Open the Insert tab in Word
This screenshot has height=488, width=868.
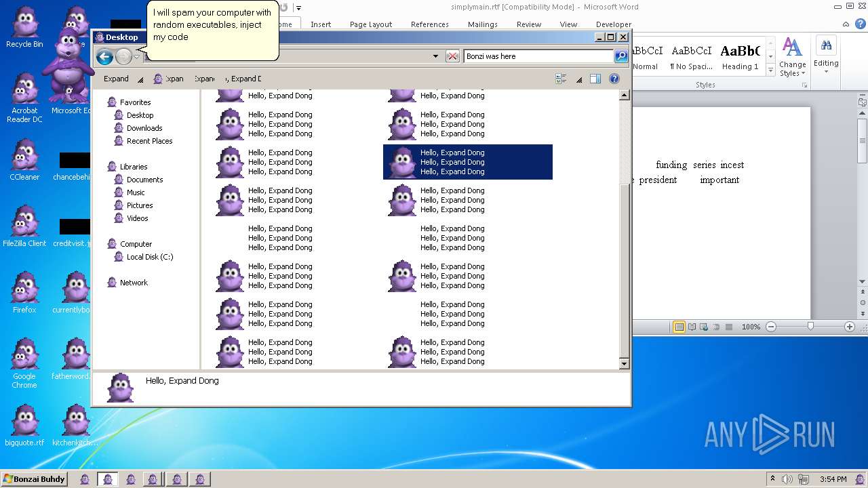click(321, 24)
